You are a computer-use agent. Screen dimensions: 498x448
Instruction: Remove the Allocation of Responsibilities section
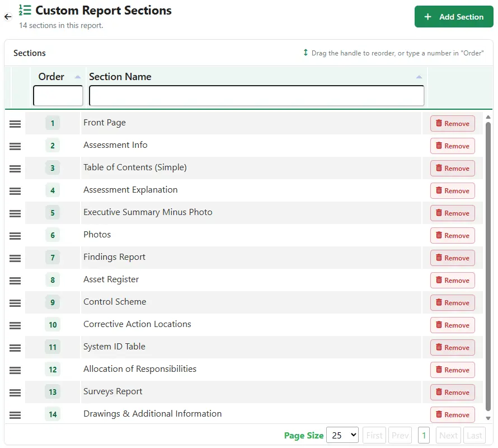pyautogui.click(x=452, y=370)
